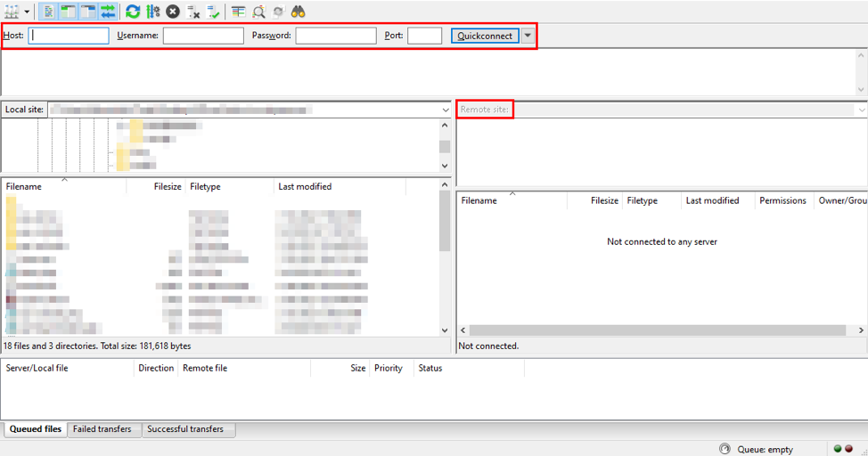
Task: Toggle directory comparison
Action: [x=258, y=12]
